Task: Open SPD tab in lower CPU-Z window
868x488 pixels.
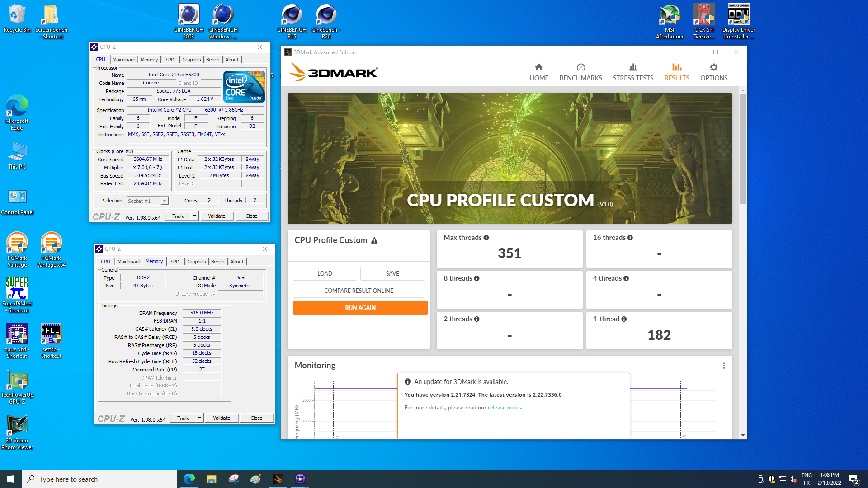Action: point(175,262)
